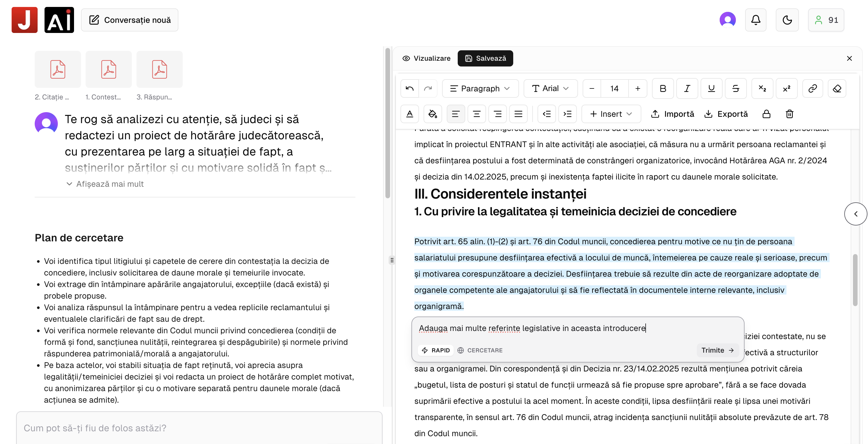Open the text highlight color tool
Screen dimensions: 868x444
[433, 114]
